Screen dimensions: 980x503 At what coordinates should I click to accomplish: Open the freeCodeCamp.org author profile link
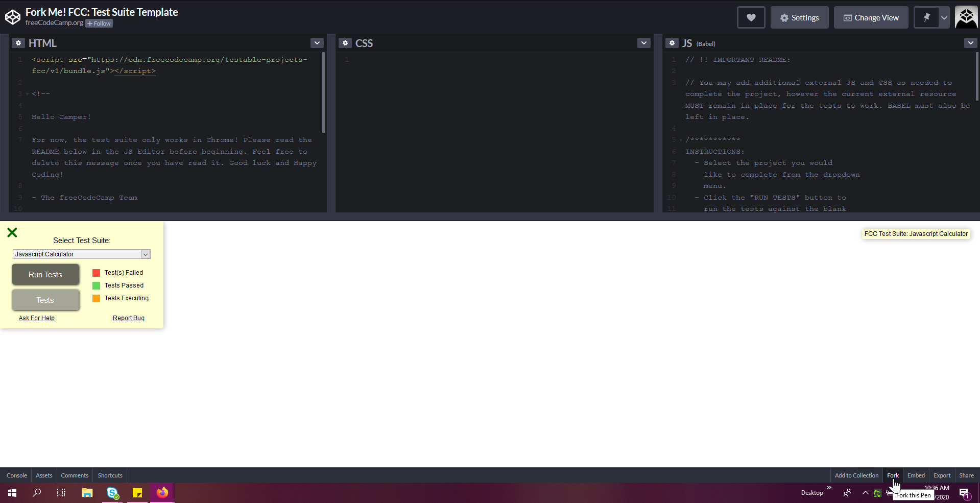[54, 23]
